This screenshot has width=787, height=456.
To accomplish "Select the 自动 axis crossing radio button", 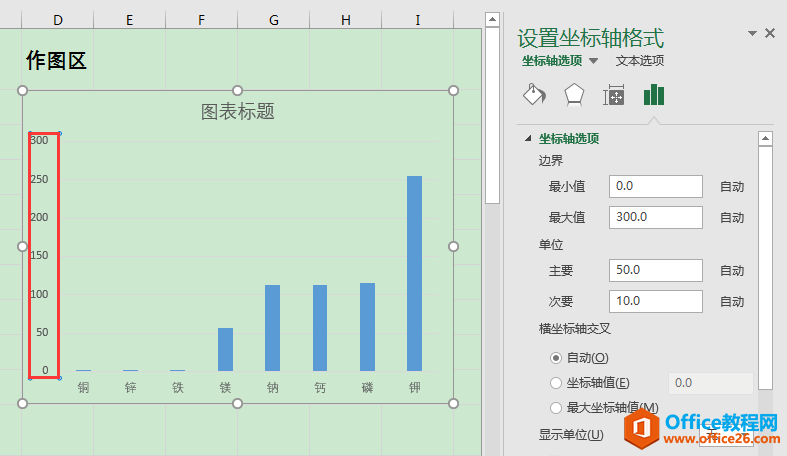I will click(556, 357).
